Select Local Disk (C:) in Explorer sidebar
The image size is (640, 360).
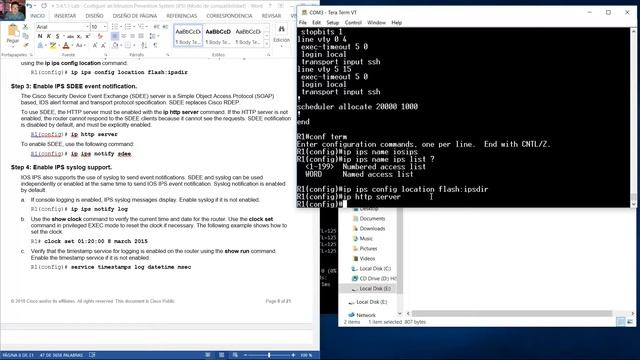[x=371, y=269]
